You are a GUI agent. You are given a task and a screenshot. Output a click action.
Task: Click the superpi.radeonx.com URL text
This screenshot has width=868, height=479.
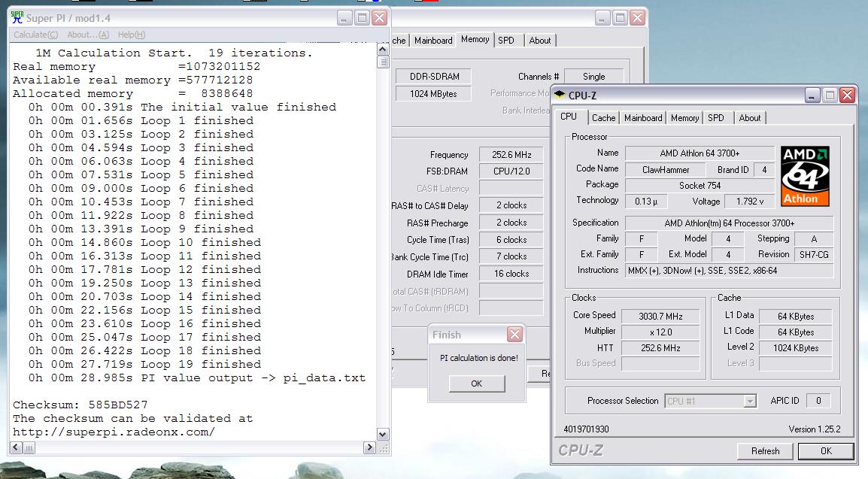114,432
